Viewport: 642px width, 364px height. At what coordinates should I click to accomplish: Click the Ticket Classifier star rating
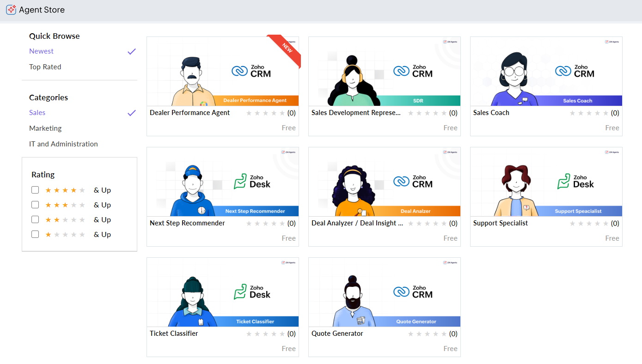click(266, 334)
